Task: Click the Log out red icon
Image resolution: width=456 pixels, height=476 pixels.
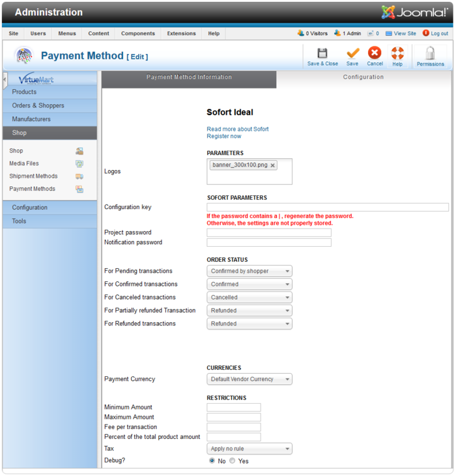Action: (x=426, y=33)
